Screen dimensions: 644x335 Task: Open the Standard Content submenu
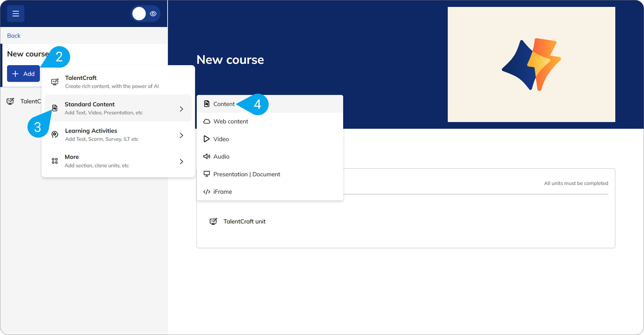118,108
